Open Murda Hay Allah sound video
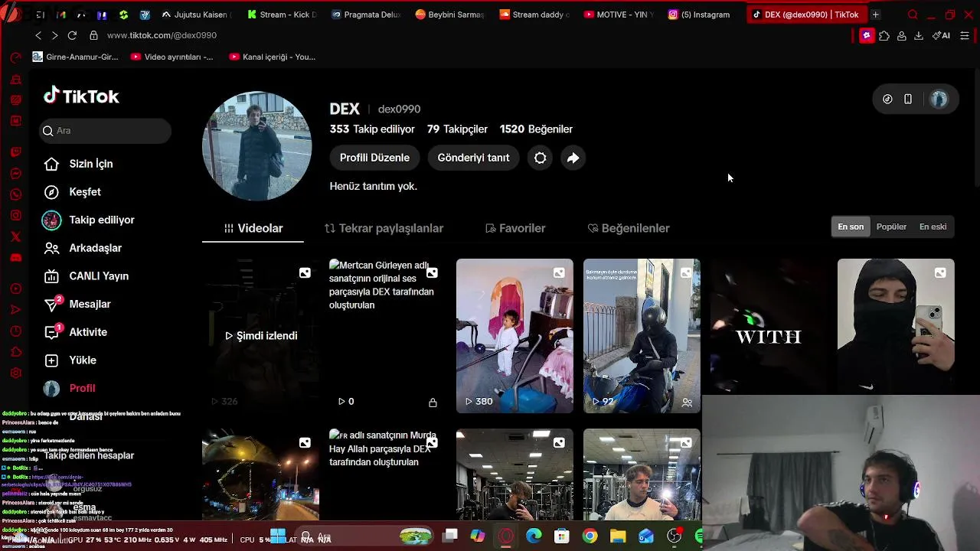Image resolution: width=980 pixels, height=551 pixels. pos(387,474)
